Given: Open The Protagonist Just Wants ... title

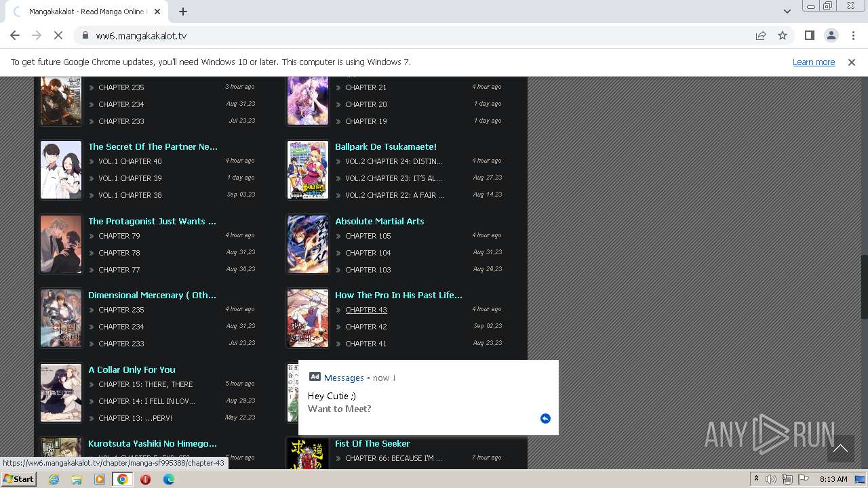Looking at the screenshot, I should [x=152, y=221].
